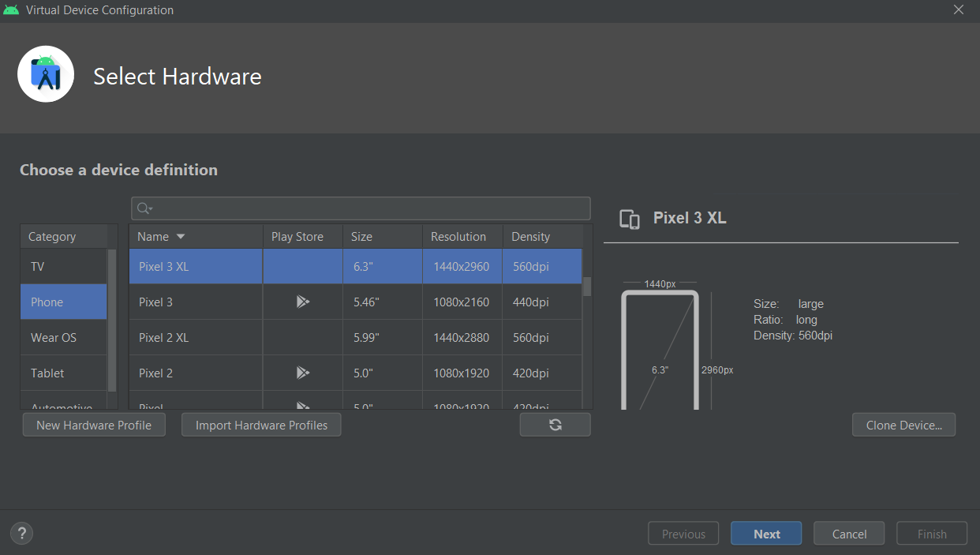980x555 pixels.
Task: Click the Name column sort arrow
Action: click(181, 236)
